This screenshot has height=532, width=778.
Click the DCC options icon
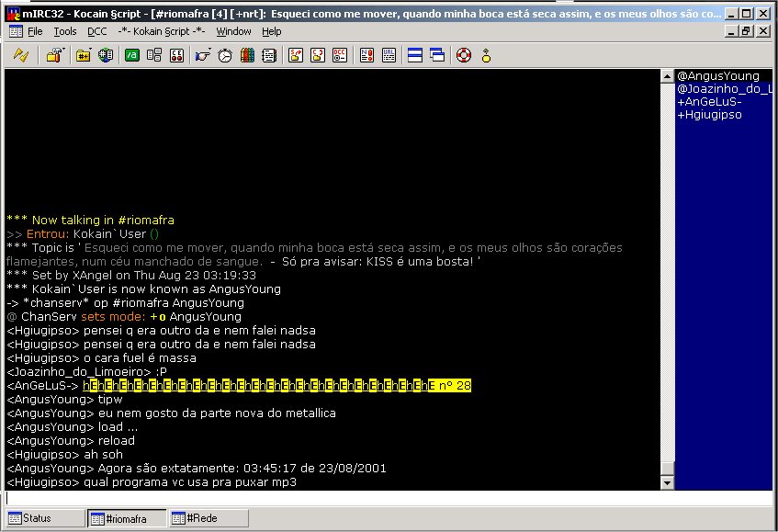click(x=340, y=55)
